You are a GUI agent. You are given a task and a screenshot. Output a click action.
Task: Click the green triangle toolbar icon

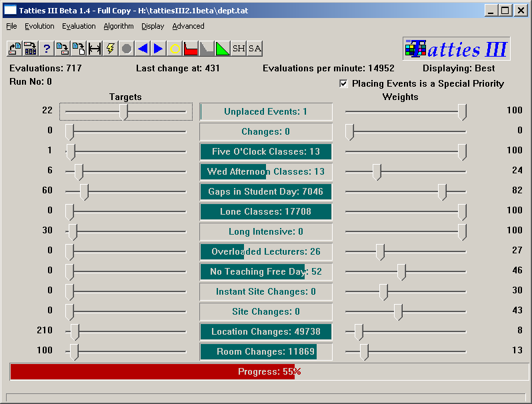coord(223,49)
